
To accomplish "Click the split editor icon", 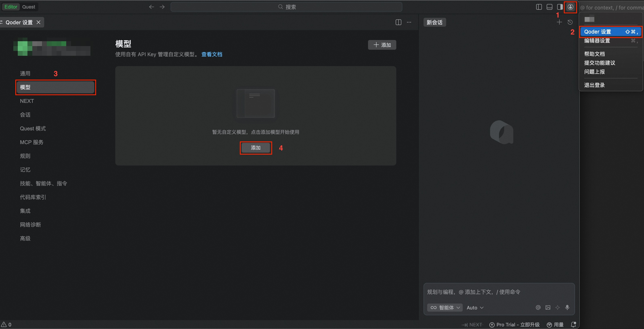I will click(x=398, y=22).
